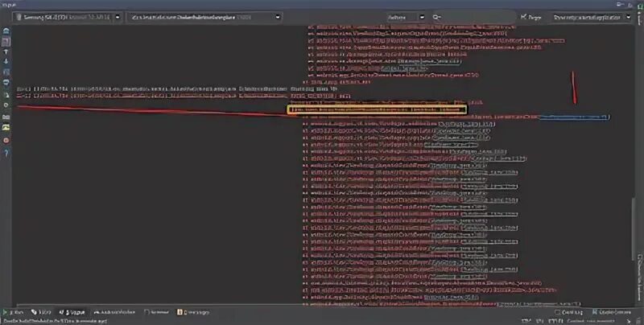Screen dimensions: 644x325
Task: Take a screen capture with the camera icon
Action: (6, 117)
